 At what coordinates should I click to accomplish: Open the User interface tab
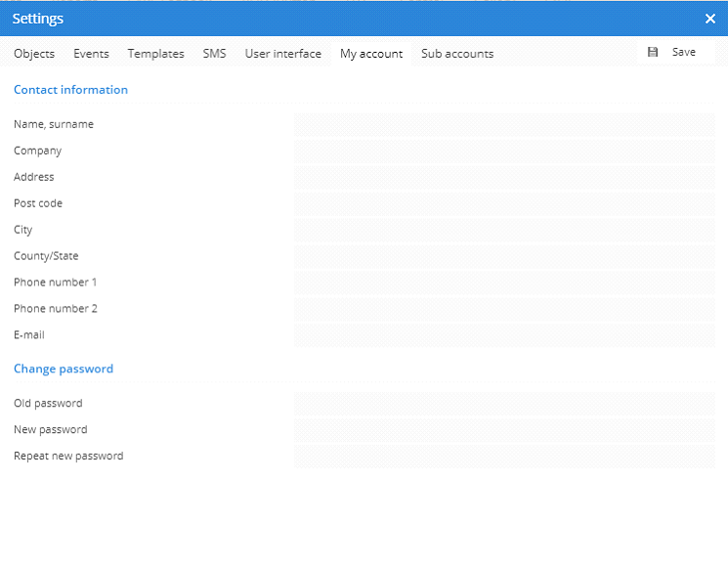pyautogui.click(x=282, y=54)
